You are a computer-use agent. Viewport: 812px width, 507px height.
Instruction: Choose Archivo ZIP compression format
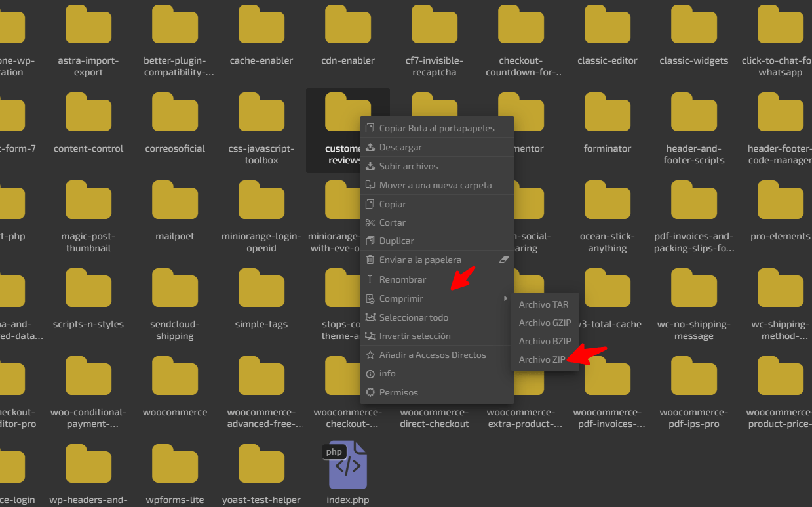(545, 359)
